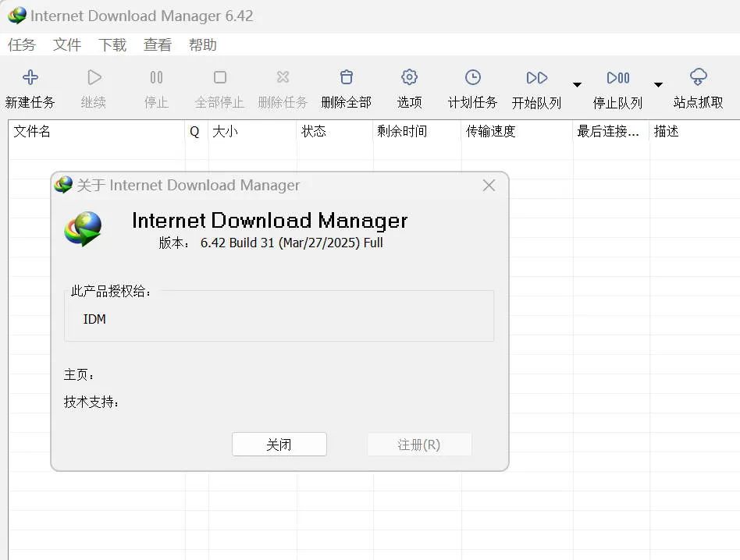The height and width of the screenshot is (560, 740).
Task: Click the 新建任务 plus icon
Action: tap(30, 77)
